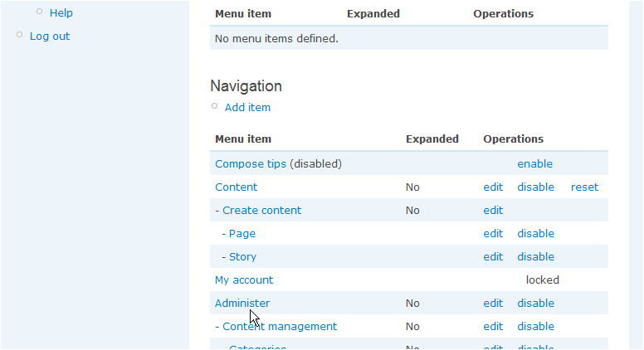This screenshot has width=644, height=350.
Task: Reset the Content menu item
Action: (584, 187)
